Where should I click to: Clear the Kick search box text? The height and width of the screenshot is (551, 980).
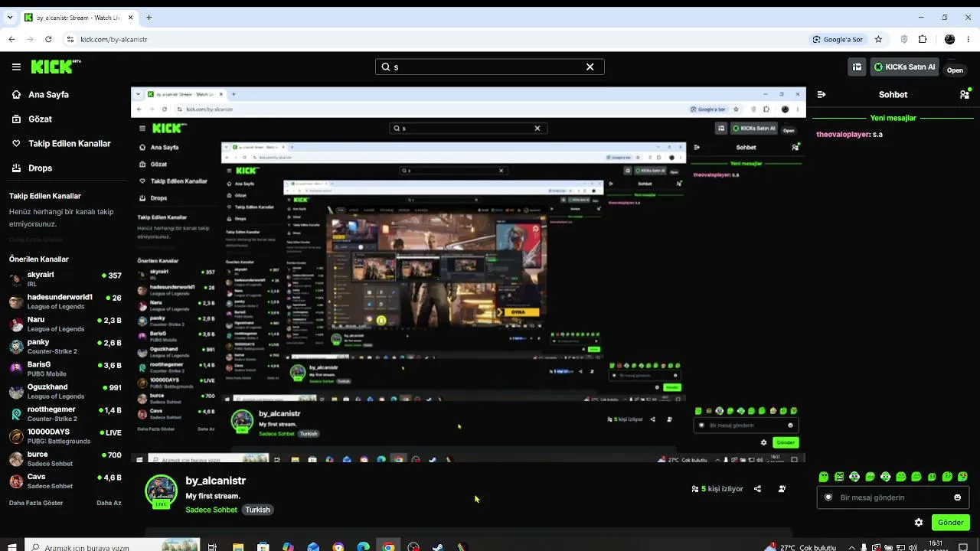(590, 67)
